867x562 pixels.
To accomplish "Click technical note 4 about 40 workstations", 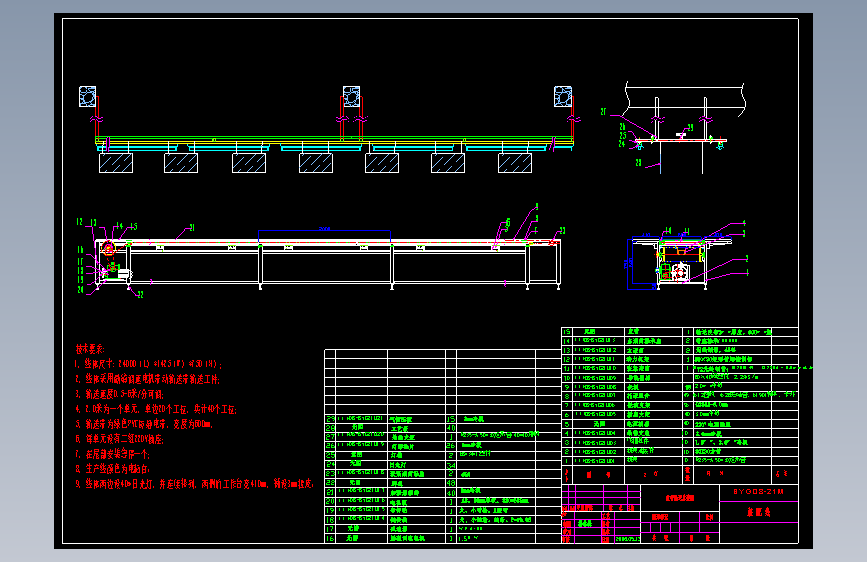I will (156, 409).
